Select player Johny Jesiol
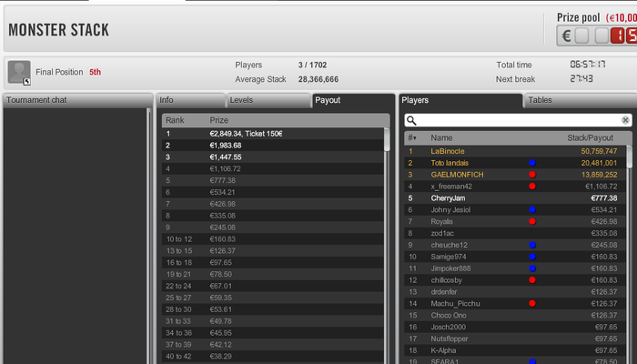 pyautogui.click(x=516, y=209)
